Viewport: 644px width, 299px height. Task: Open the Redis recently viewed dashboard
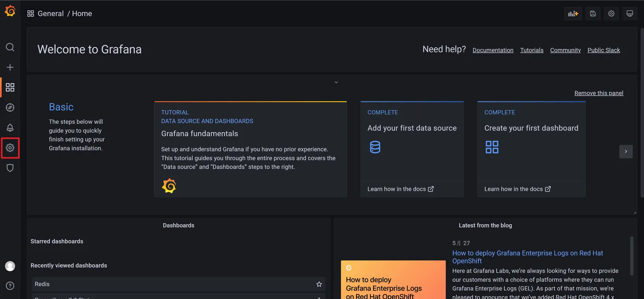pos(178,284)
